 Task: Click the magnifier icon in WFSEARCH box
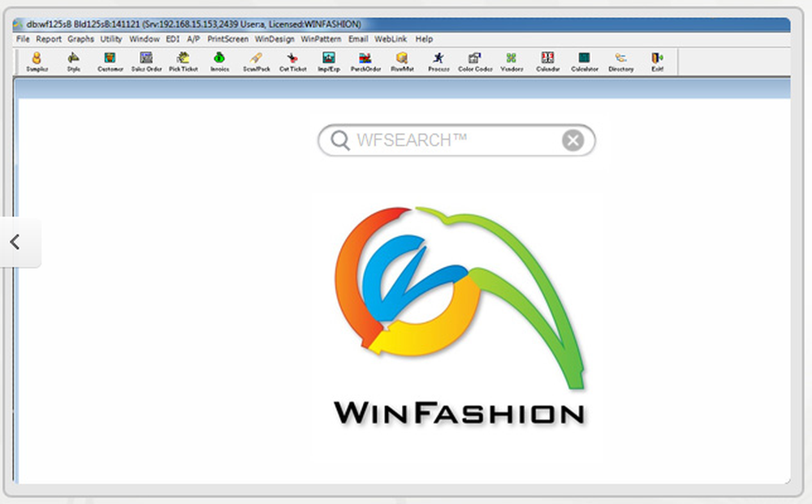click(340, 140)
